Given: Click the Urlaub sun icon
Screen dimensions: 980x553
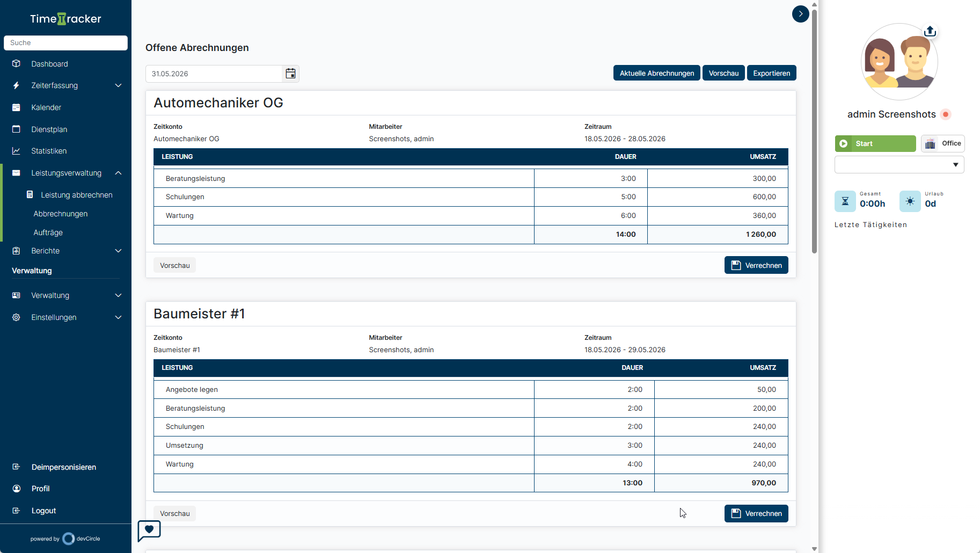Looking at the screenshot, I should tap(910, 201).
